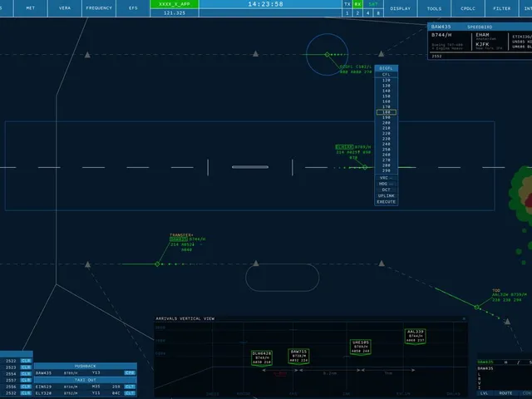Open the EFS menu
The height and width of the screenshot is (399, 532).
point(133,8)
